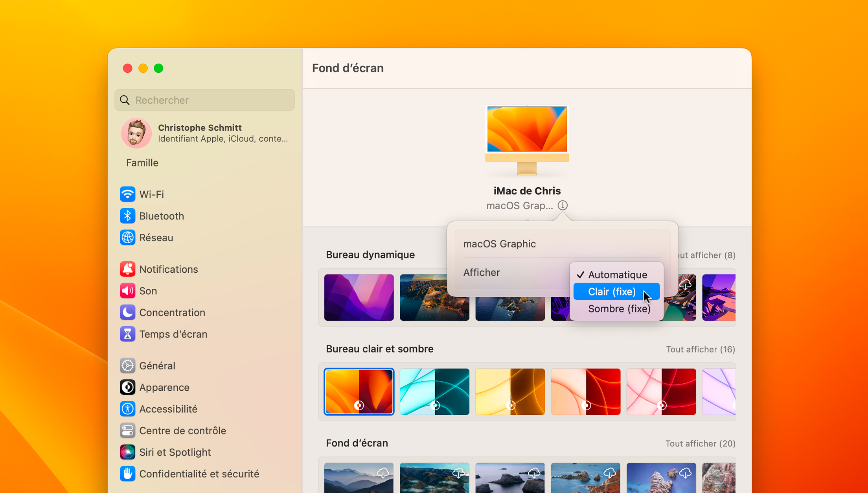Open Christophe Schmitt Apple ID profile
The height and width of the screenshot is (493, 868).
205,133
